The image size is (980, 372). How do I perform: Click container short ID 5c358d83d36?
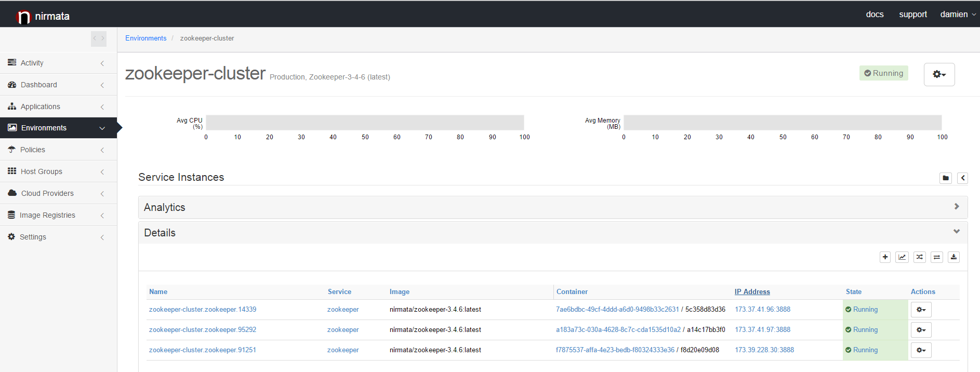(705, 310)
